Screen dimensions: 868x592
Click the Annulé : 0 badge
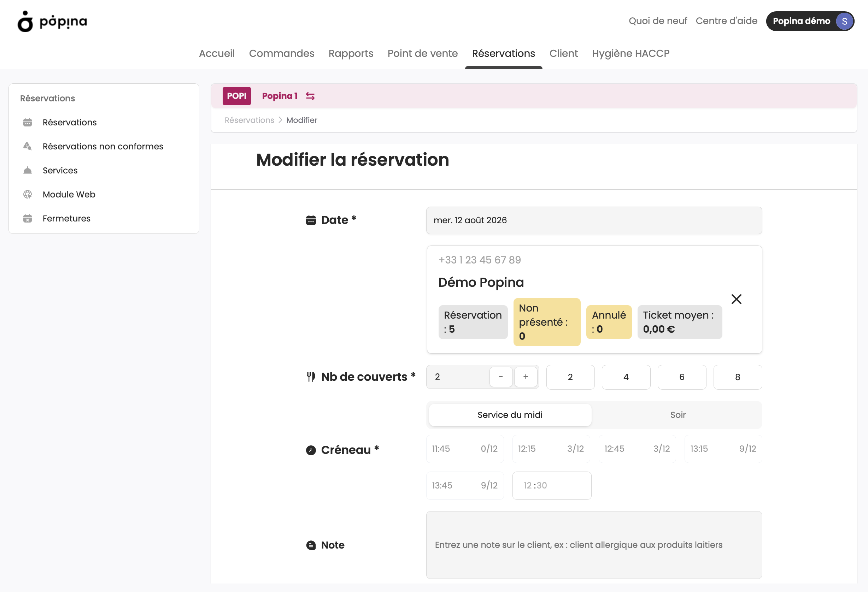tap(609, 322)
